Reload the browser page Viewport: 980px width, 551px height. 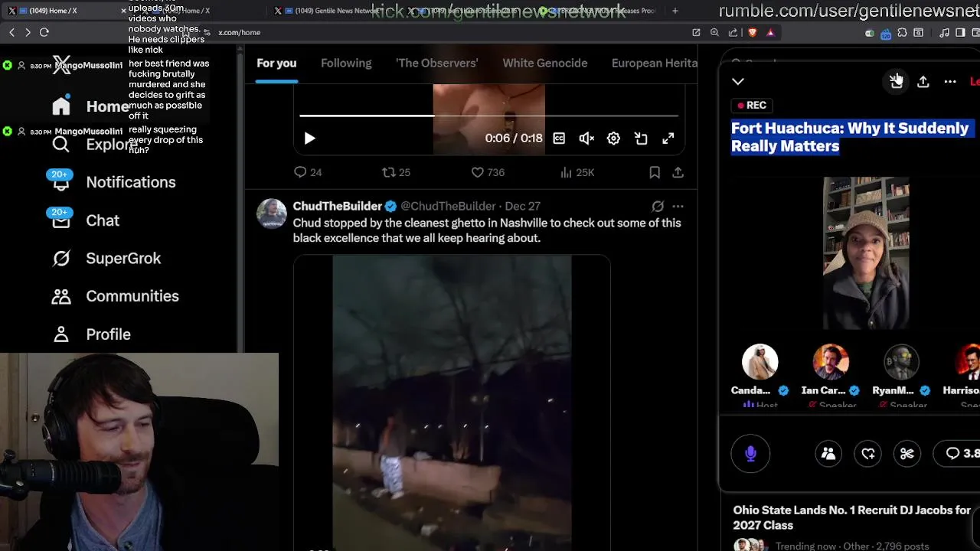coord(44,32)
